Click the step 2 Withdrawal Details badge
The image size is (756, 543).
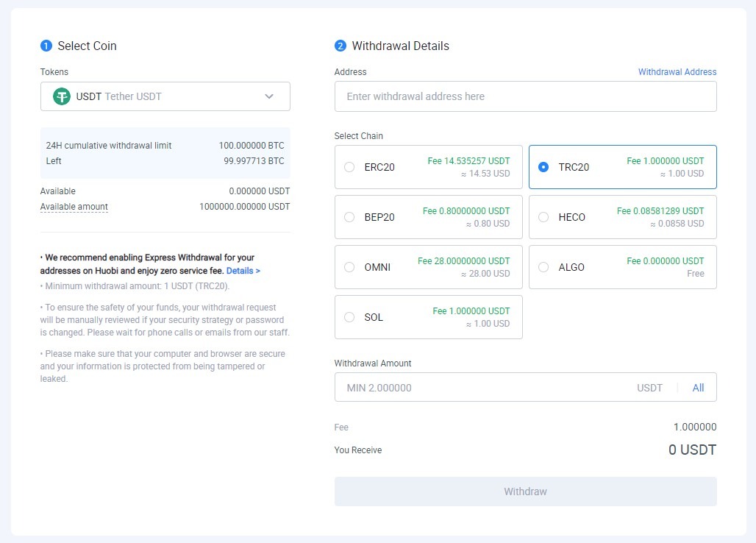(x=340, y=46)
